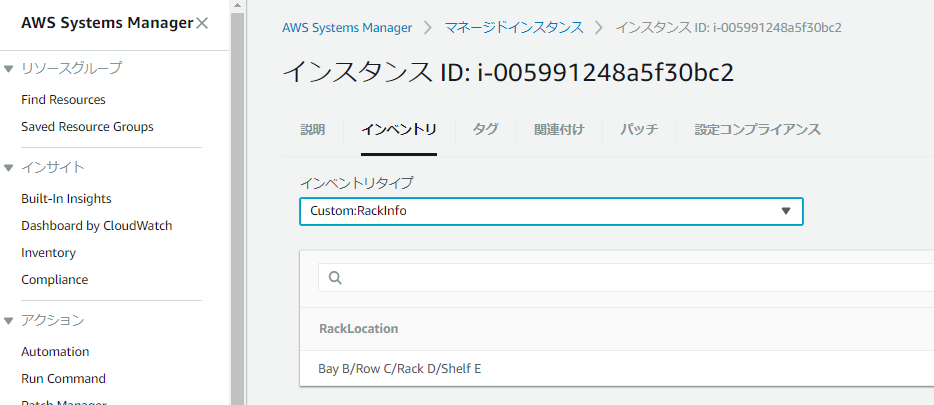Open Find Resources

pos(63,99)
